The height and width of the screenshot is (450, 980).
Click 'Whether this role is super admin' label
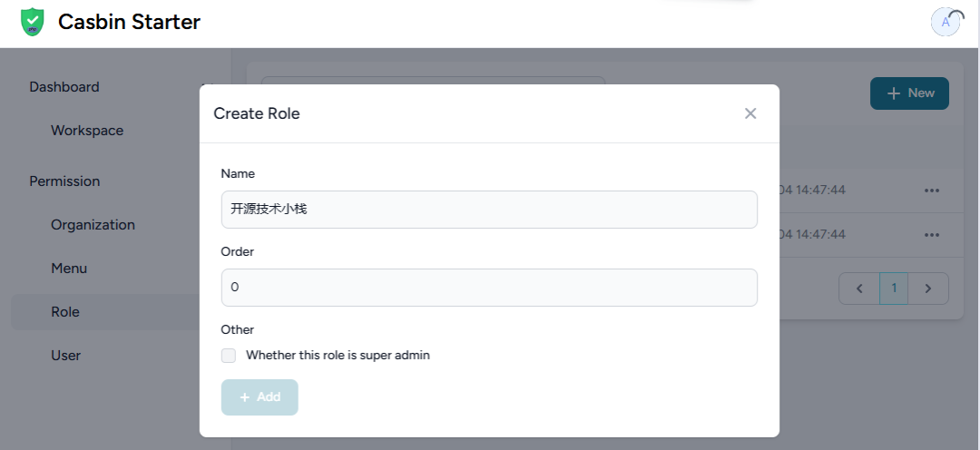pos(338,356)
